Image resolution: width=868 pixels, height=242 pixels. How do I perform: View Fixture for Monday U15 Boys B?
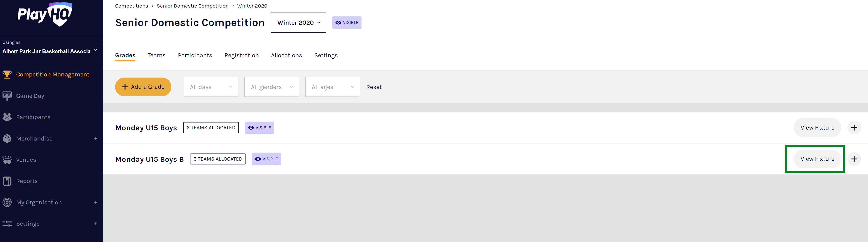818,159
